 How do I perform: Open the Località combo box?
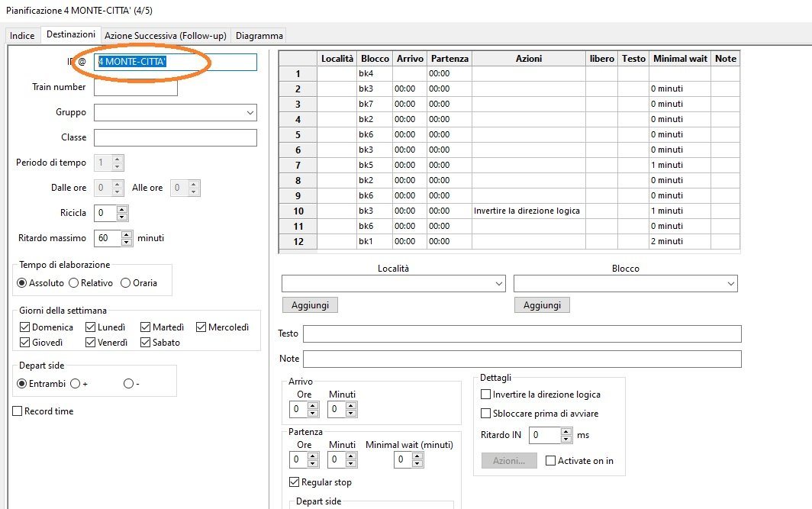(498, 284)
